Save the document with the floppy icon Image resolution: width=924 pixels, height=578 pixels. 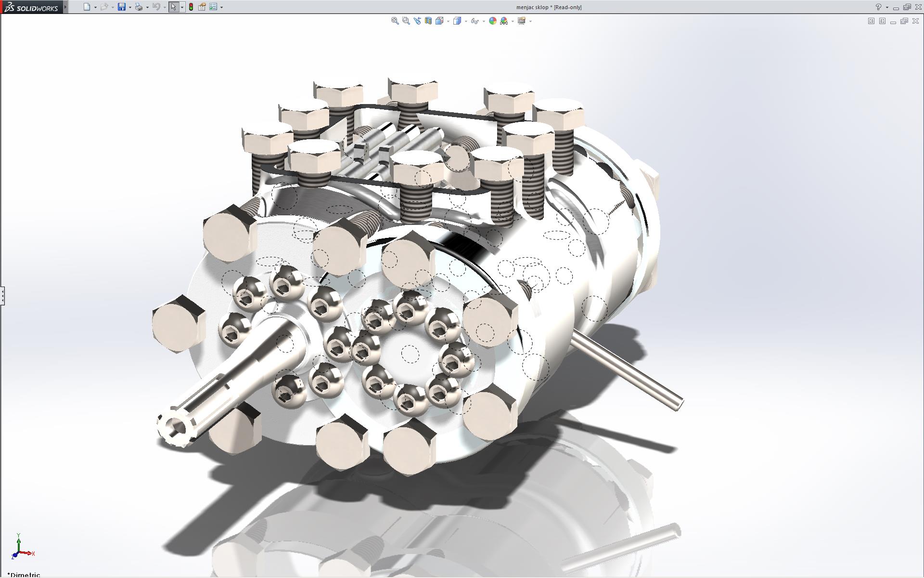[x=122, y=7]
